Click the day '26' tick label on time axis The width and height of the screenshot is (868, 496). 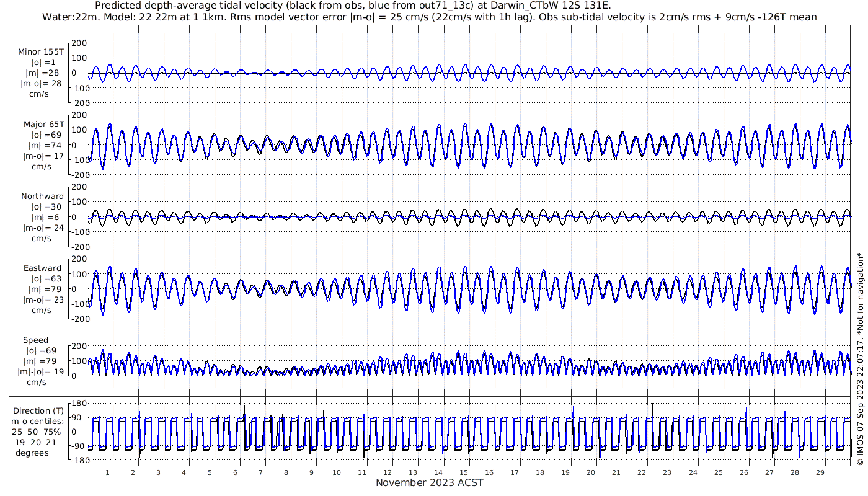pyautogui.click(x=743, y=472)
